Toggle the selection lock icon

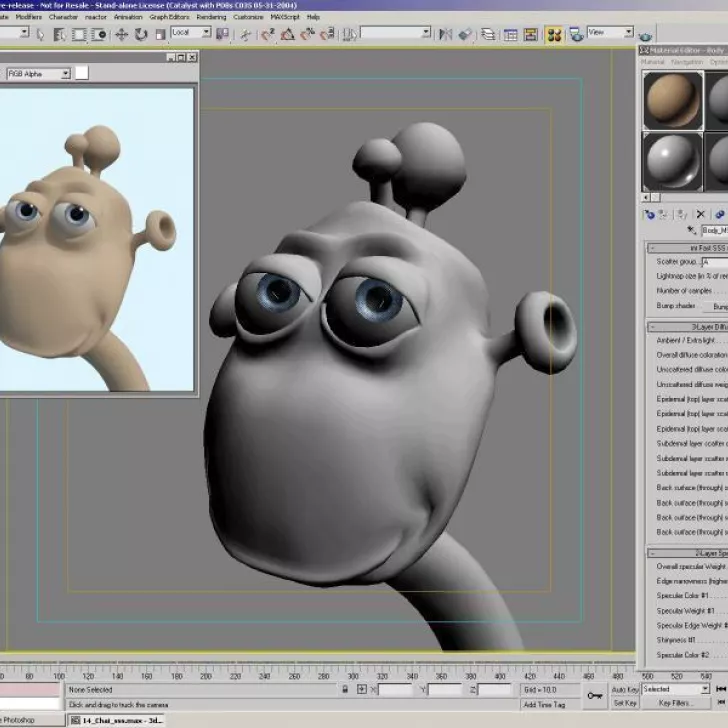345,689
